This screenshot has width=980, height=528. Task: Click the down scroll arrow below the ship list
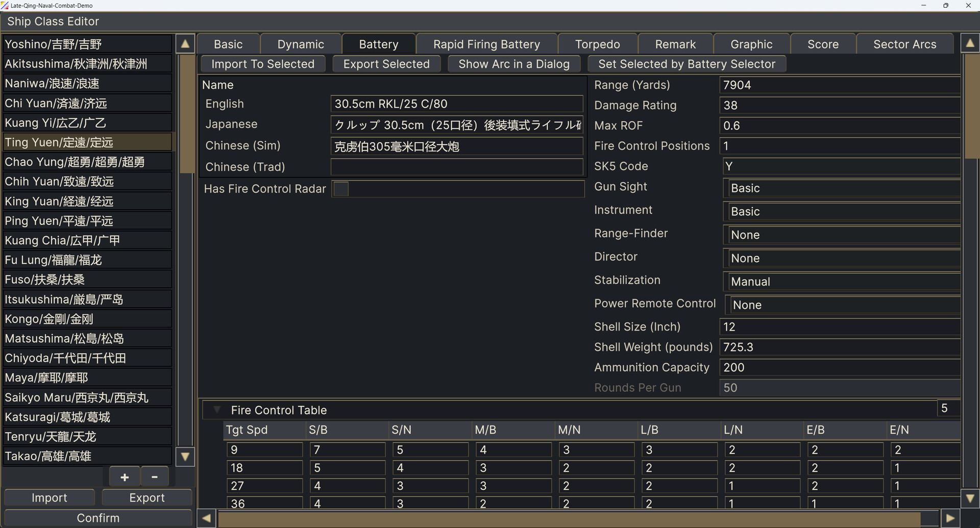click(185, 457)
